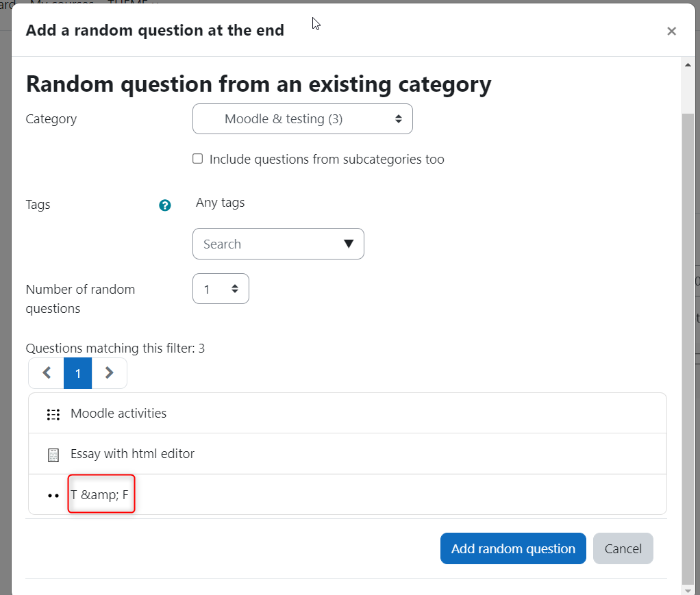
Task: Click the Tags help question mark icon
Action: click(x=165, y=205)
